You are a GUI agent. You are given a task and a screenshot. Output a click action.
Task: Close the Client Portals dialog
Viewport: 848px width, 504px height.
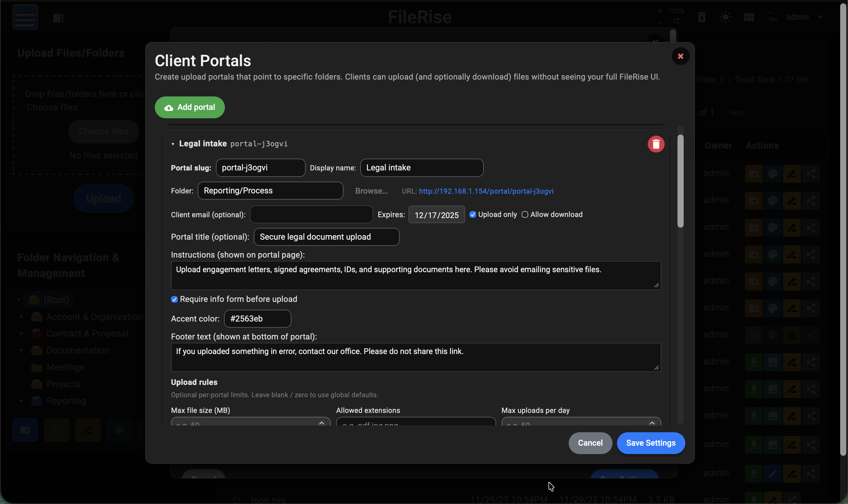tap(681, 56)
